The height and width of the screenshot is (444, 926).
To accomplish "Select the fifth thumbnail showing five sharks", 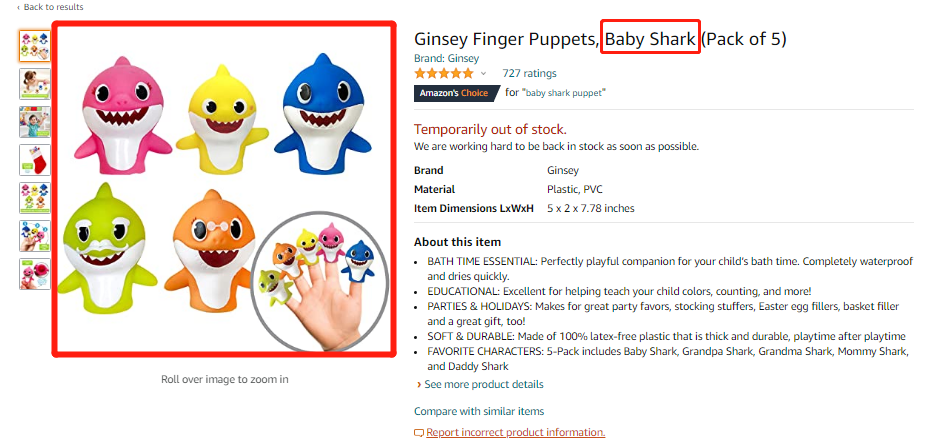I will pos(34,198).
